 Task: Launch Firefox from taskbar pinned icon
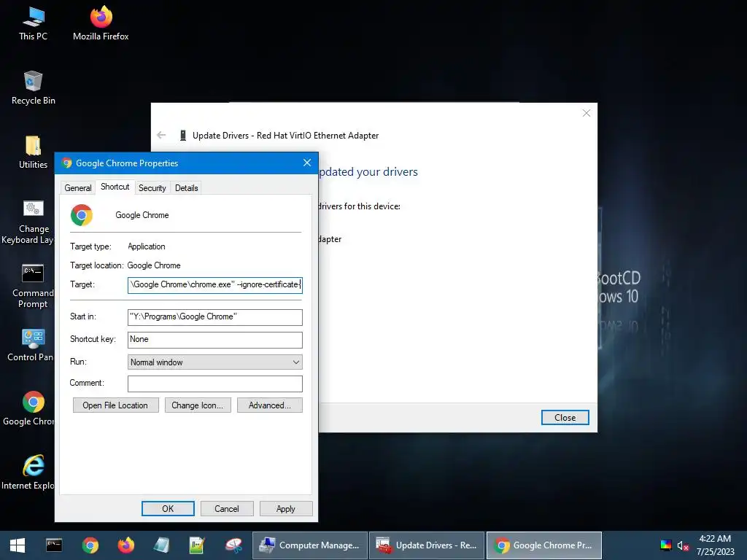pos(125,545)
